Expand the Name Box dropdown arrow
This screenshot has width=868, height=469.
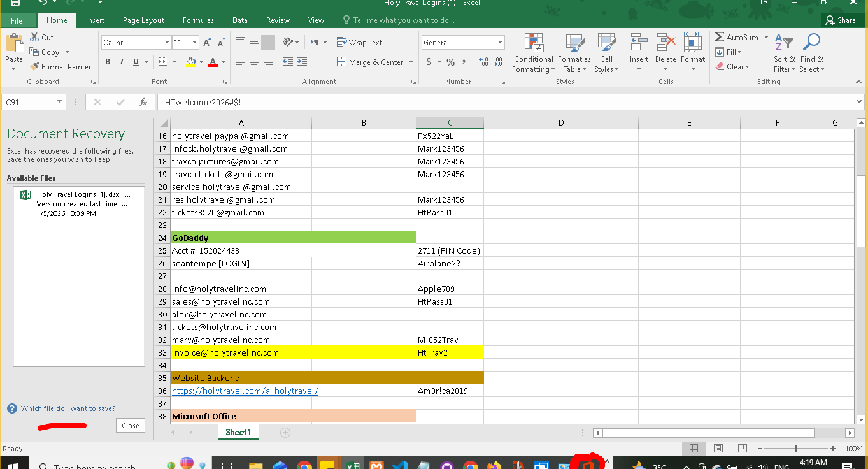[59, 102]
